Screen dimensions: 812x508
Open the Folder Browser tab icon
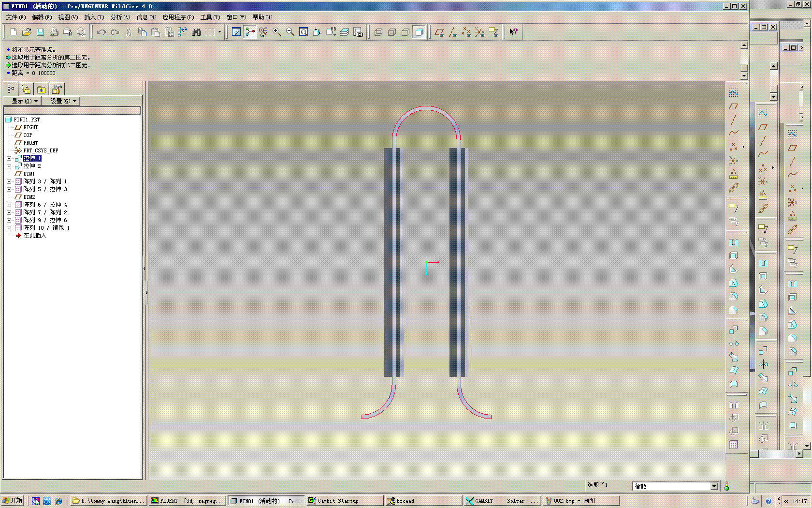(x=26, y=90)
